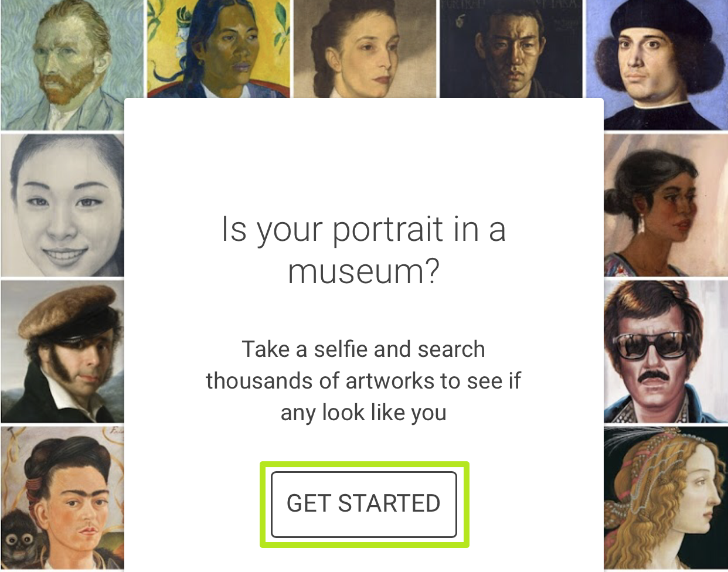Select the man with long sideburns portrait
The height and width of the screenshot is (572, 728).
pos(62,352)
